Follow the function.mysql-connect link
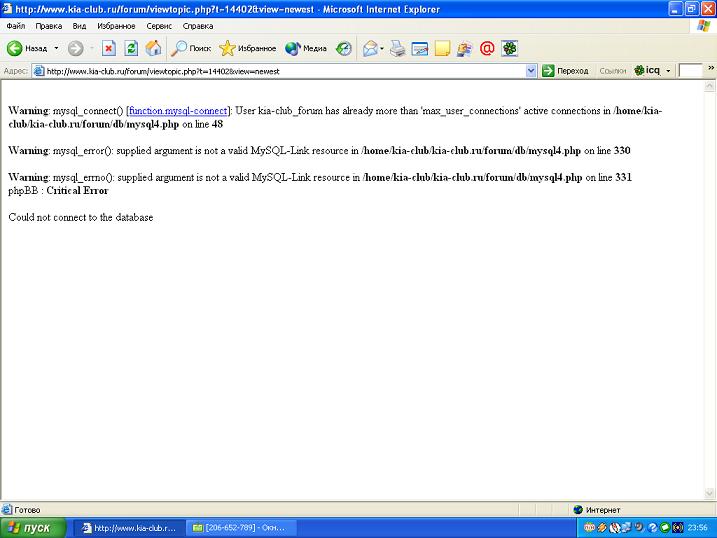Image resolution: width=717 pixels, height=538 pixels. tap(179, 110)
